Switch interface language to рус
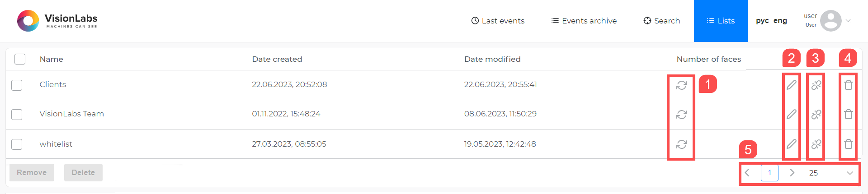The width and height of the screenshot is (868, 194). pyautogui.click(x=762, y=21)
